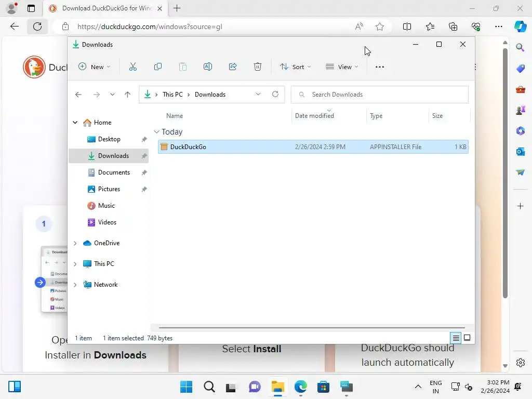Sort by the Name column header
Viewport: 532px width, 399px height.
pyautogui.click(x=175, y=116)
